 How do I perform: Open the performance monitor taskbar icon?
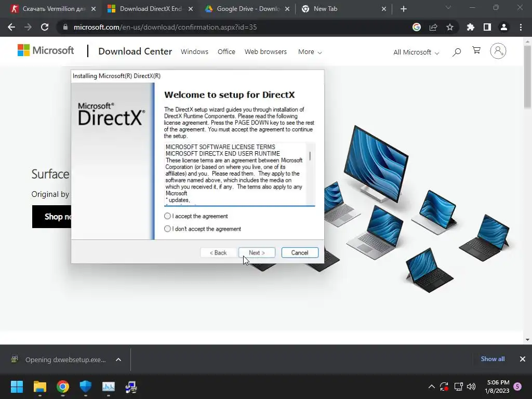pos(109,387)
